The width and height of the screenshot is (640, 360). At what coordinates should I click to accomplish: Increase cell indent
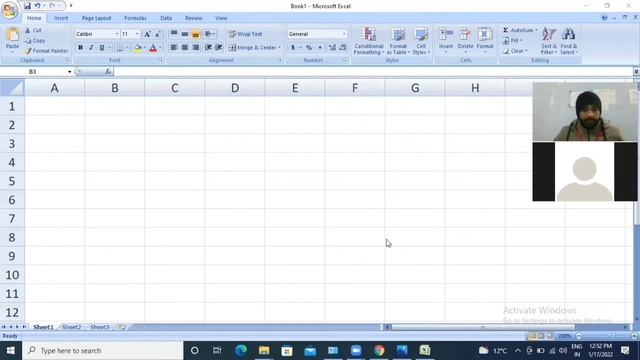coord(219,47)
